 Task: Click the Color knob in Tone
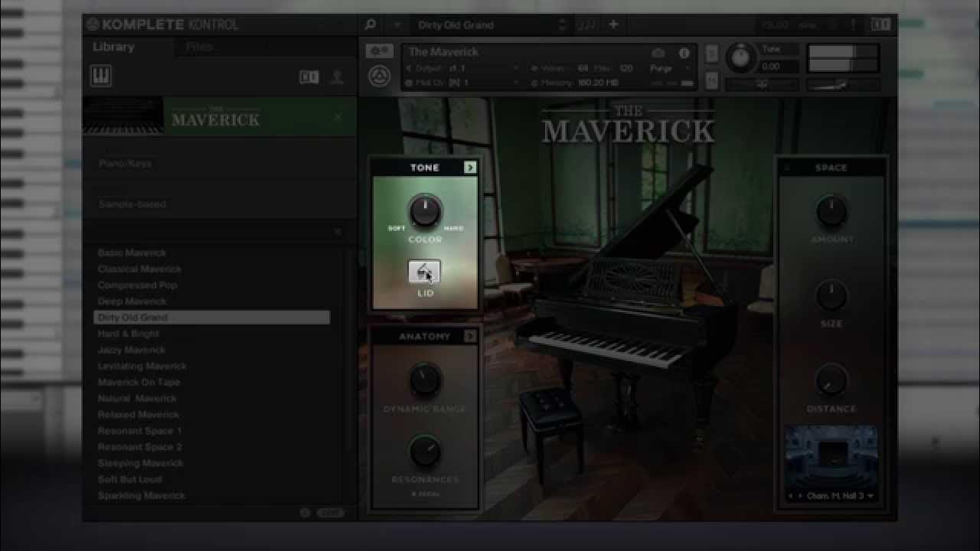pos(425,211)
